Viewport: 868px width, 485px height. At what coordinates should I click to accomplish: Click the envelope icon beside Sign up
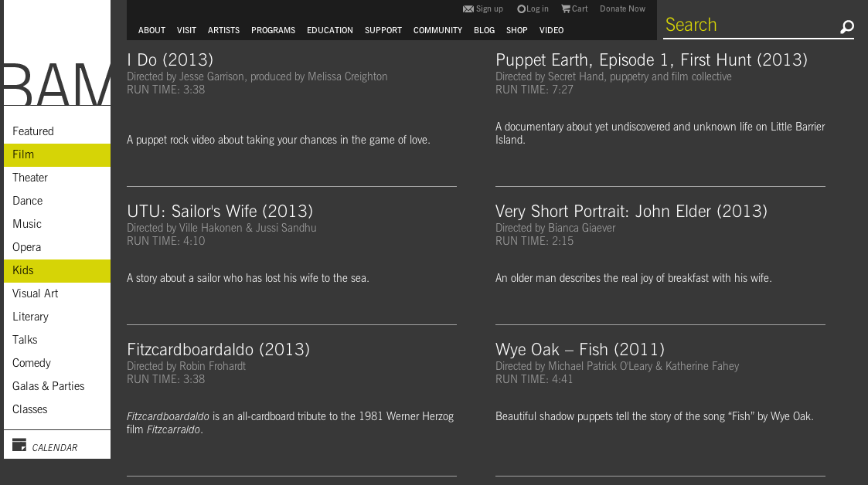[x=468, y=9]
